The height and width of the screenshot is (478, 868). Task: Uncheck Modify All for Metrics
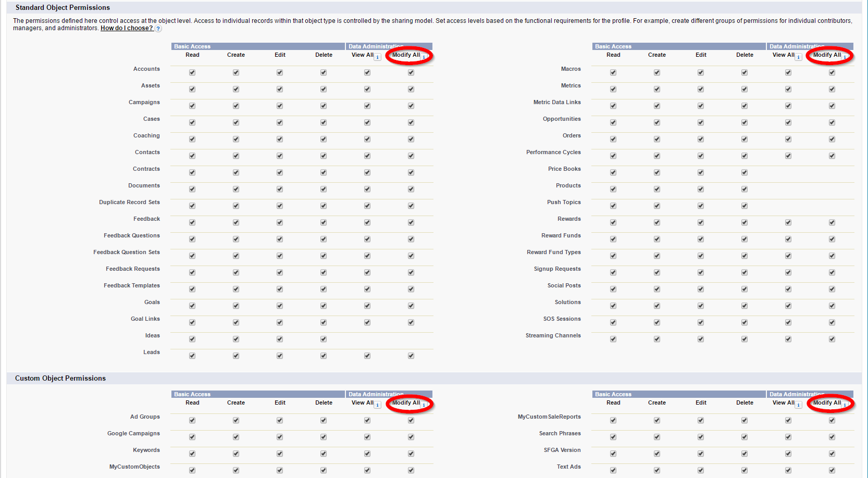tap(832, 89)
